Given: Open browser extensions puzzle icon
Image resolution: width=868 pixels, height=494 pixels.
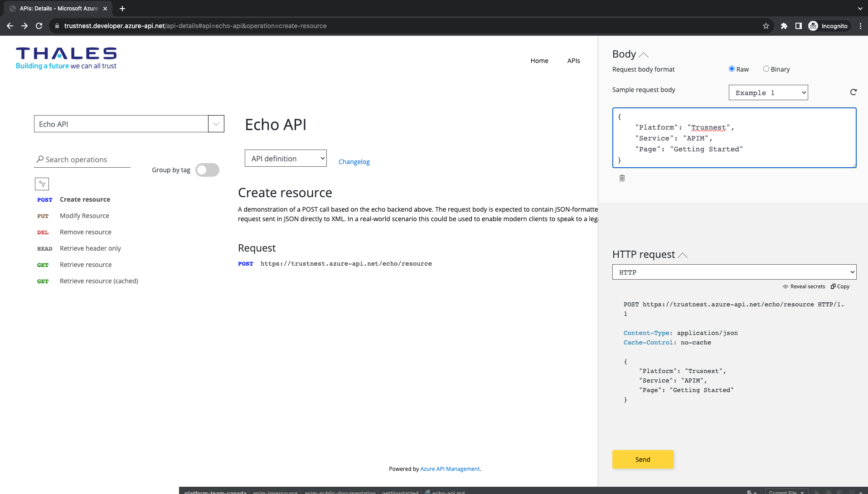Looking at the screenshot, I should tap(784, 26).
